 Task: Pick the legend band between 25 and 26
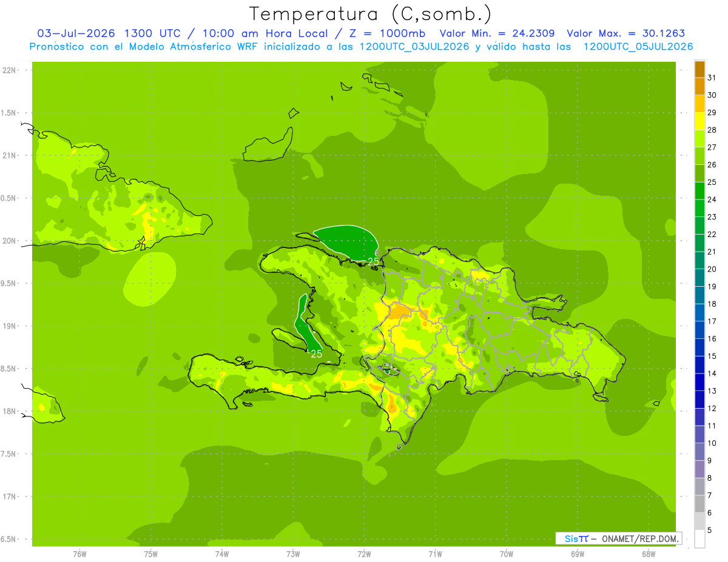click(699, 173)
